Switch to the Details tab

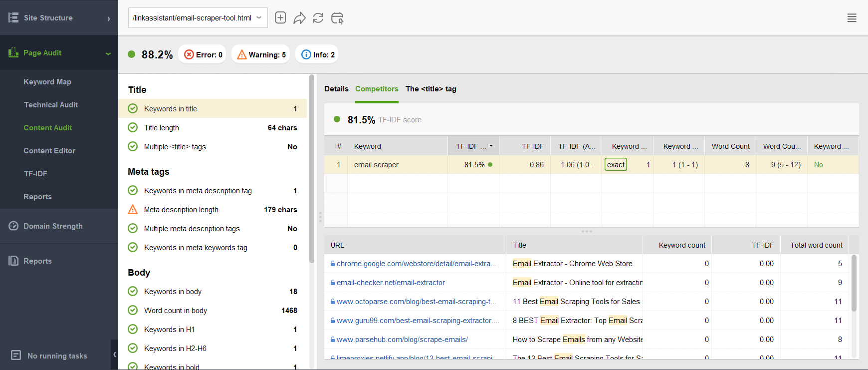click(x=336, y=89)
